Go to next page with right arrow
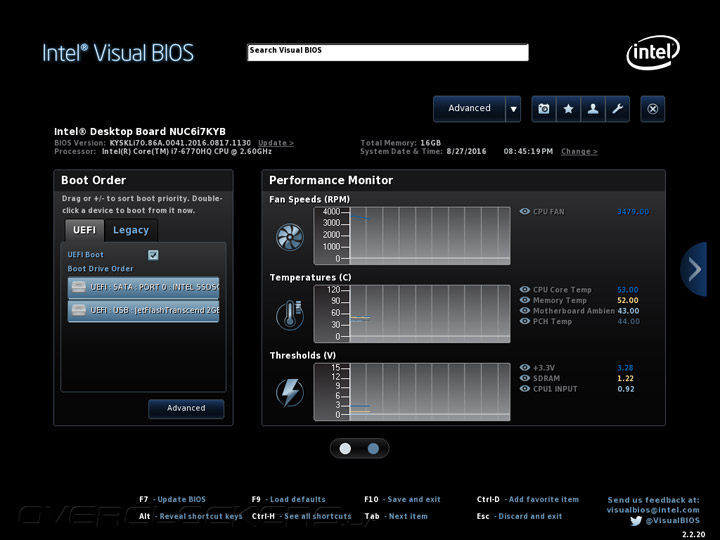 pos(694,269)
